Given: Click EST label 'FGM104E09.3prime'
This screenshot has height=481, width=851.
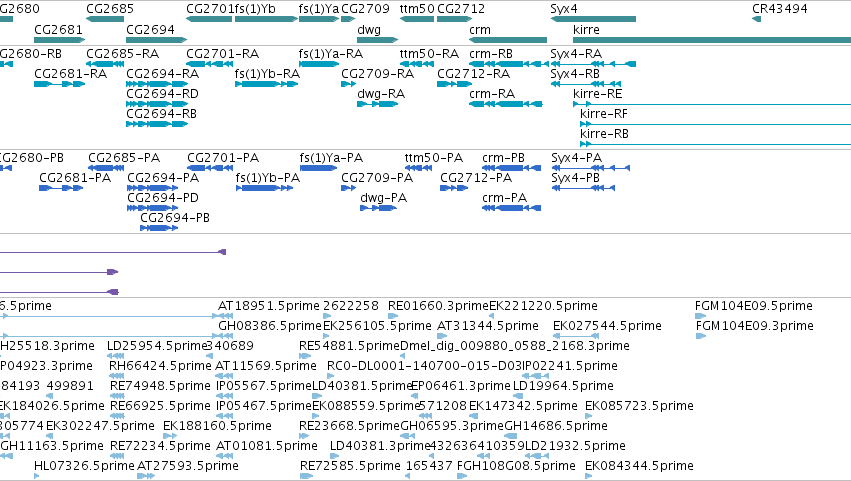Looking at the screenshot, I should 754,326.
